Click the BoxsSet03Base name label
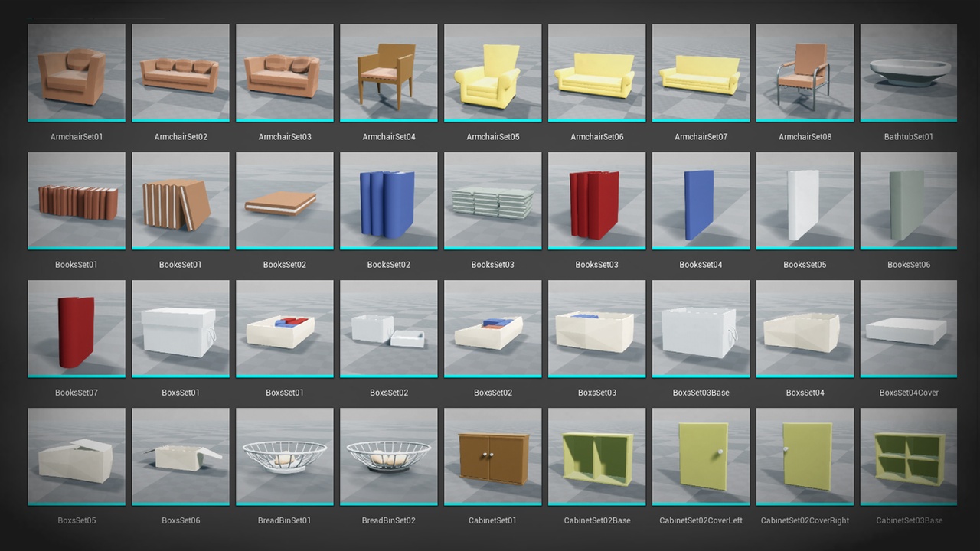 [701, 393]
